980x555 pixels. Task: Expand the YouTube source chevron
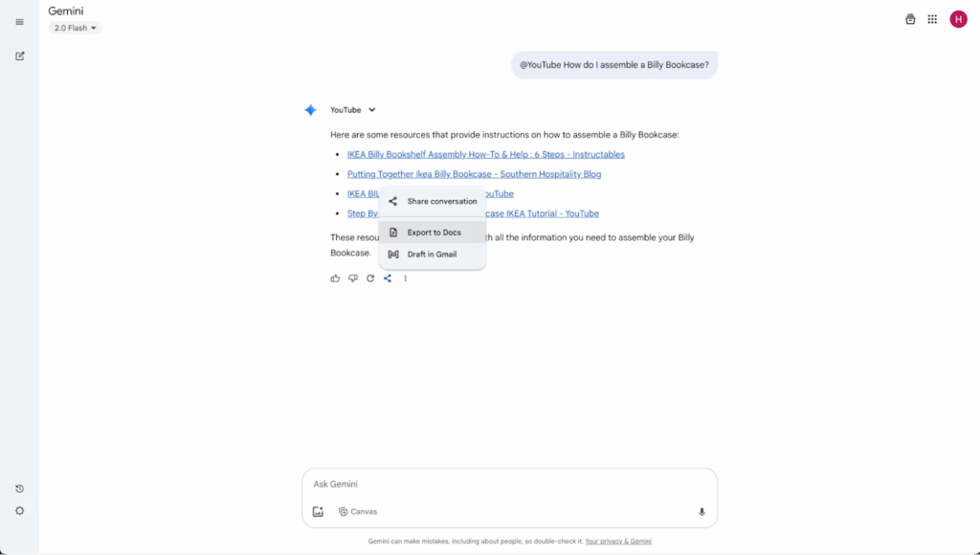tap(372, 110)
